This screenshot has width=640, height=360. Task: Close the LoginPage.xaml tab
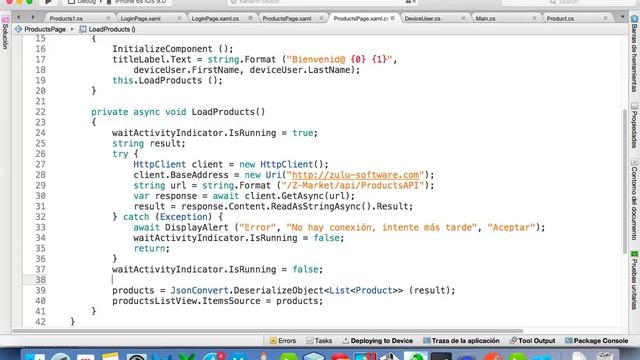(179, 18)
